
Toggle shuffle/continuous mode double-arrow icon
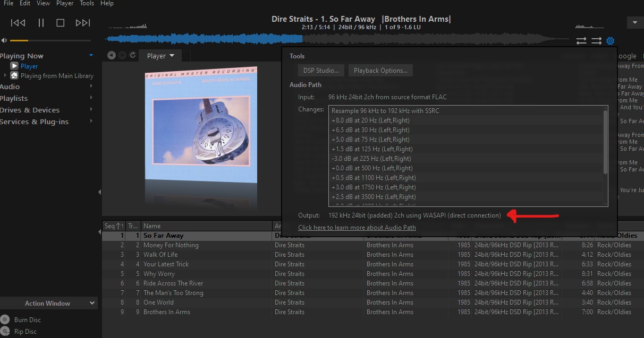(x=596, y=41)
